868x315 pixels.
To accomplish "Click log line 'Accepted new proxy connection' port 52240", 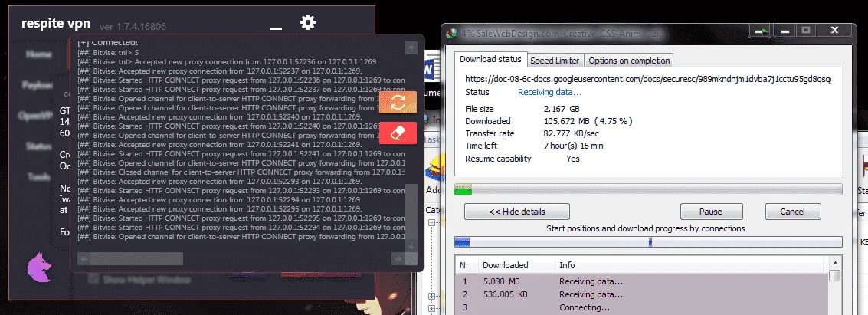I will (220, 116).
